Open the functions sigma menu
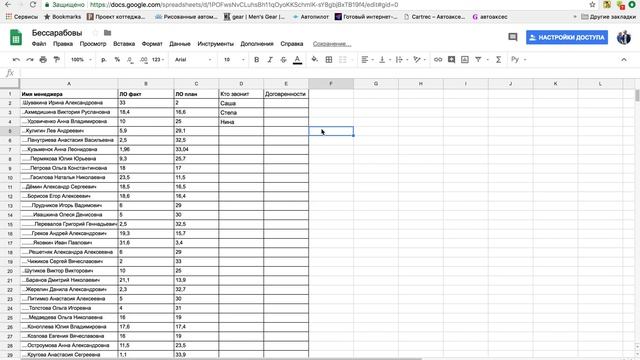The image size is (640, 360). point(498,60)
